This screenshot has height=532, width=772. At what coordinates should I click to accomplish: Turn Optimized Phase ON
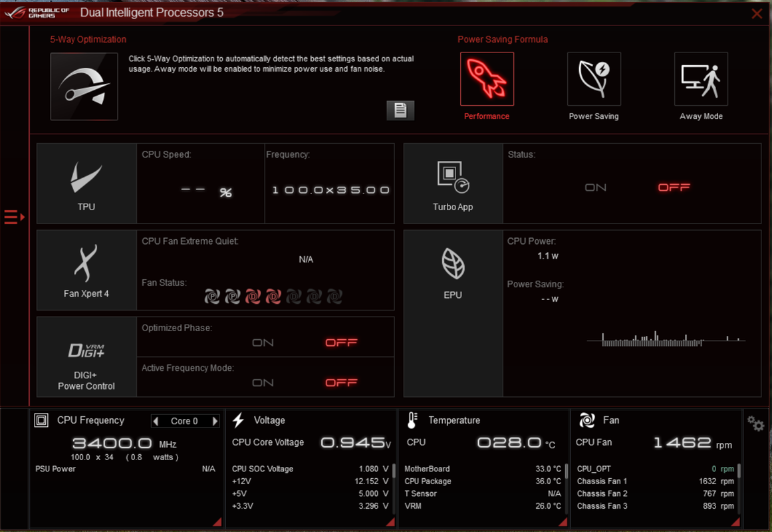(x=263, y=343)
